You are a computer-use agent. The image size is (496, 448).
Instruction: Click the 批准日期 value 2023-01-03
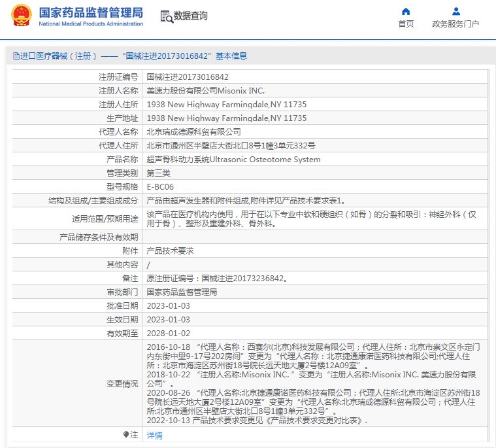pos(169,306)
